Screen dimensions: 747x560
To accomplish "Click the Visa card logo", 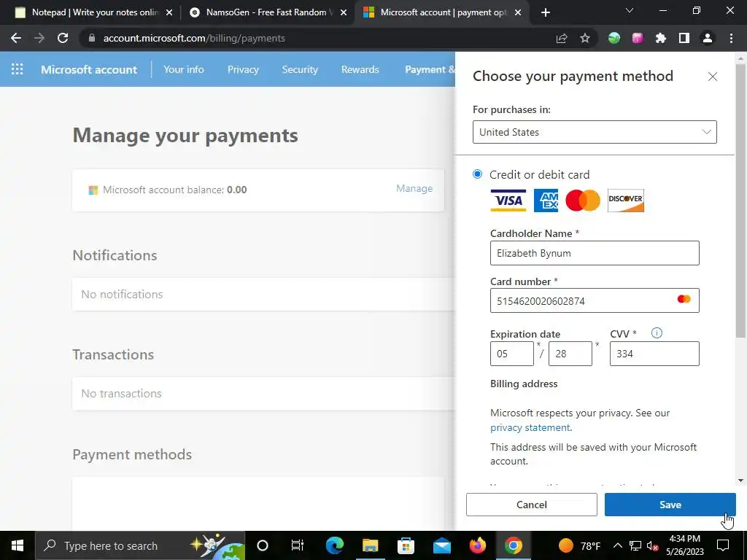I will [x=508, y=201].
